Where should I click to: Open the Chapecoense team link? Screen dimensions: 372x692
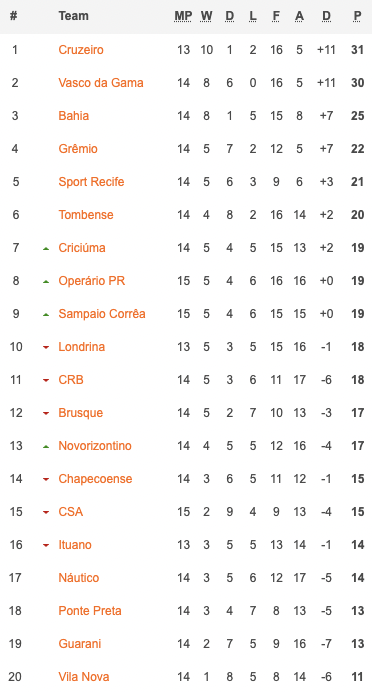click(x=95, y=479)
